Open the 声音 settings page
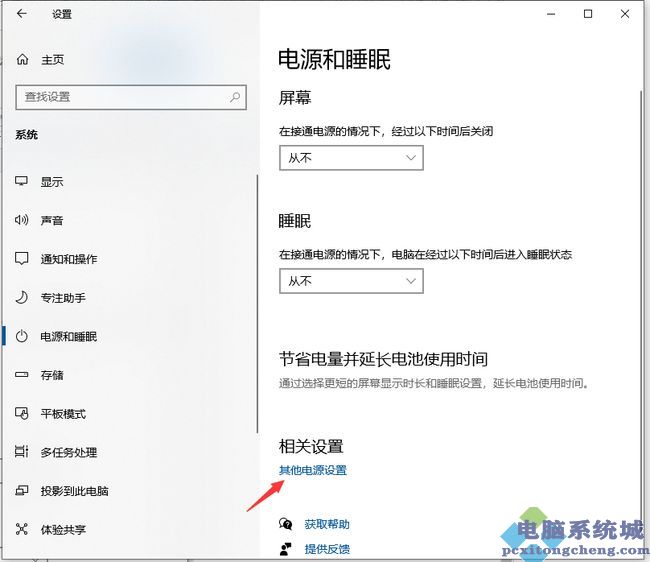650x562 pixels. click(x=52, y=220)
